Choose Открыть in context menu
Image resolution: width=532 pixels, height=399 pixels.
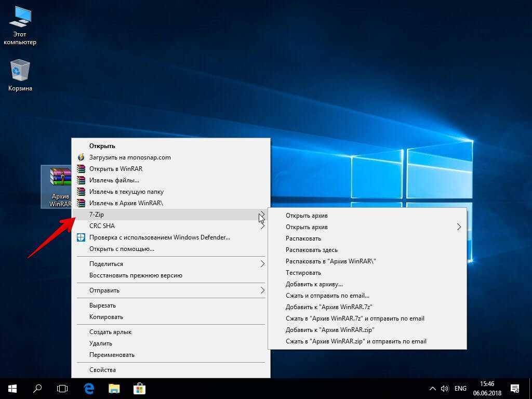[x=170, y=146]
